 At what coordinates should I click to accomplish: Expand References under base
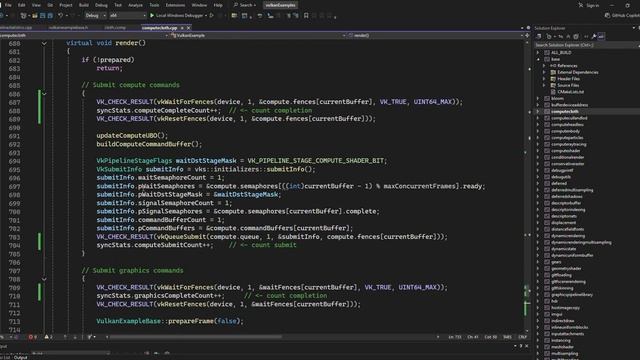click(x=544, y=66)
